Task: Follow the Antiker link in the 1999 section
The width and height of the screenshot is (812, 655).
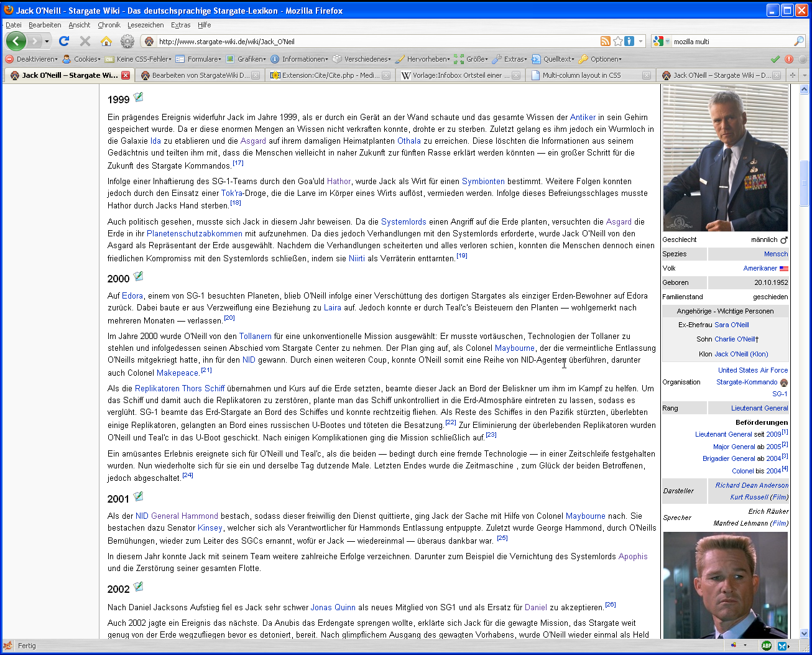Action: click(x=583, y=117)
